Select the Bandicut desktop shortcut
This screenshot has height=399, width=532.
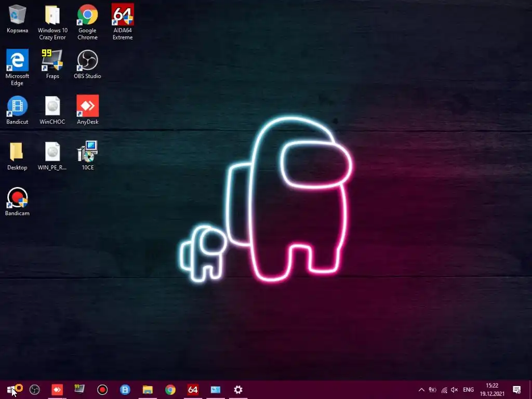(17, 110)
